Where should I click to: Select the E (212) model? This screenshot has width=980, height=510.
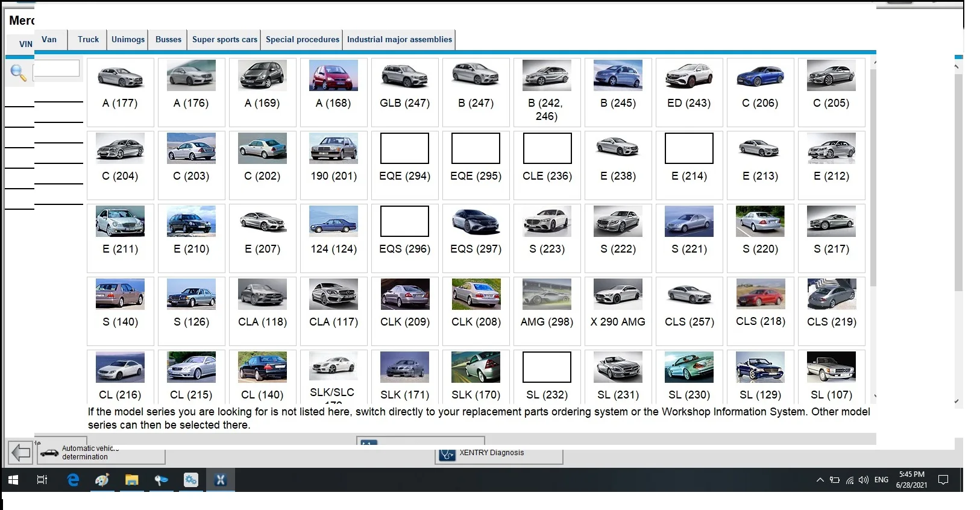coord(832,165)
